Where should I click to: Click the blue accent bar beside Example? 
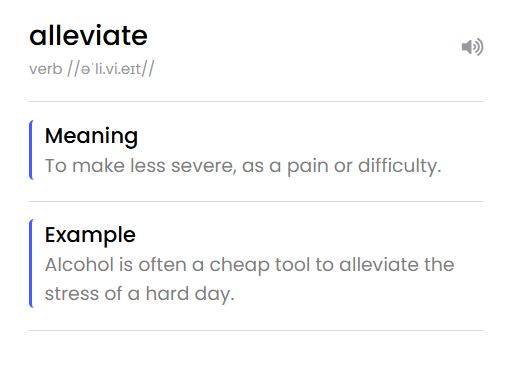(x=31, y=263)
